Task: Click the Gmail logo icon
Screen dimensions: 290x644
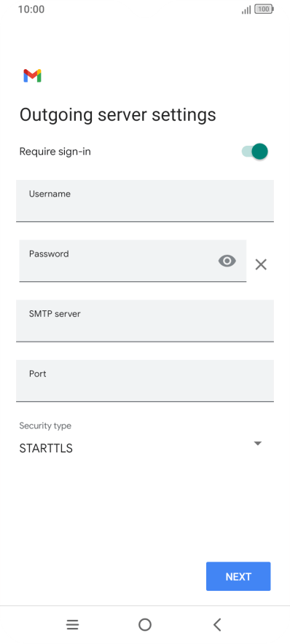Action: pos(32,76)
